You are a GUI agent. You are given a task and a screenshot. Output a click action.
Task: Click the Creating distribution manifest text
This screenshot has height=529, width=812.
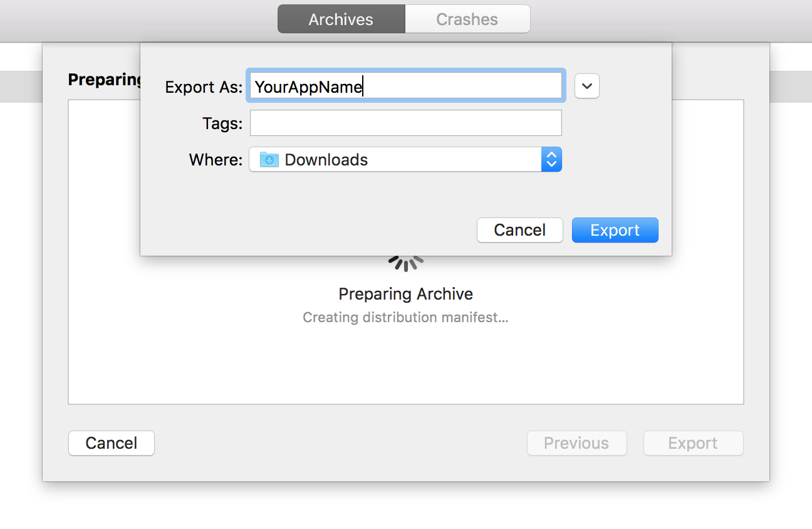click(405, 318)
